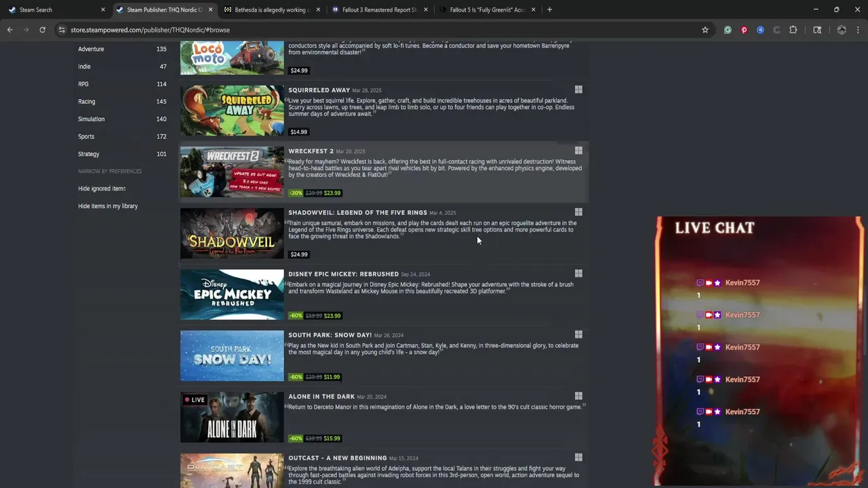Open the Epic Mickey Rebrushed thumbnail
Screen dimensions: 868x488
pyautogui.click(x=232, y=294)
